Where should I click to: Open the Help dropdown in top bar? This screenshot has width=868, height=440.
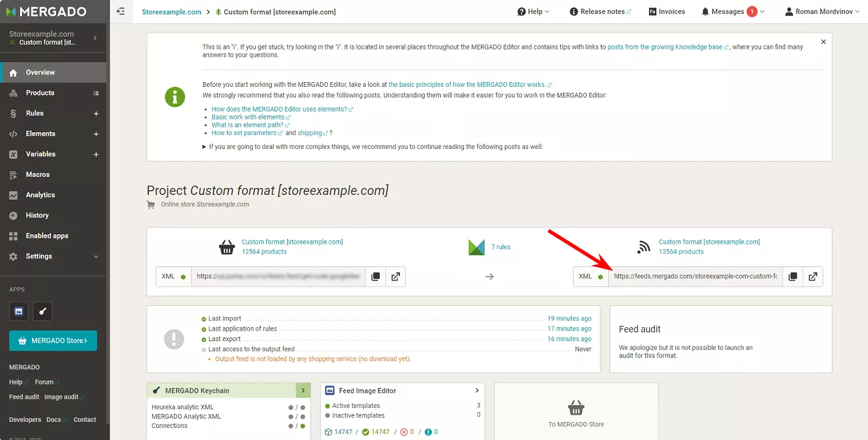pyautogui.click(x=533, y=11)
